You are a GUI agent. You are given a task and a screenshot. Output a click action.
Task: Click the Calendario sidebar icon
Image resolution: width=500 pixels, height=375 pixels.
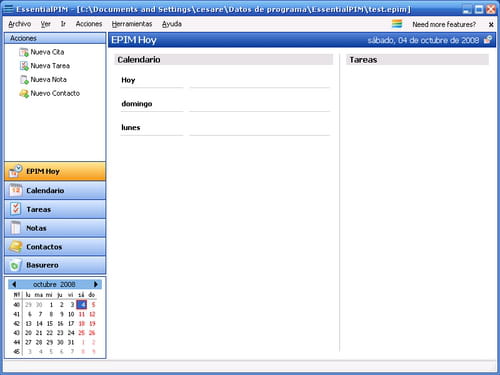[x=15, y=190]
